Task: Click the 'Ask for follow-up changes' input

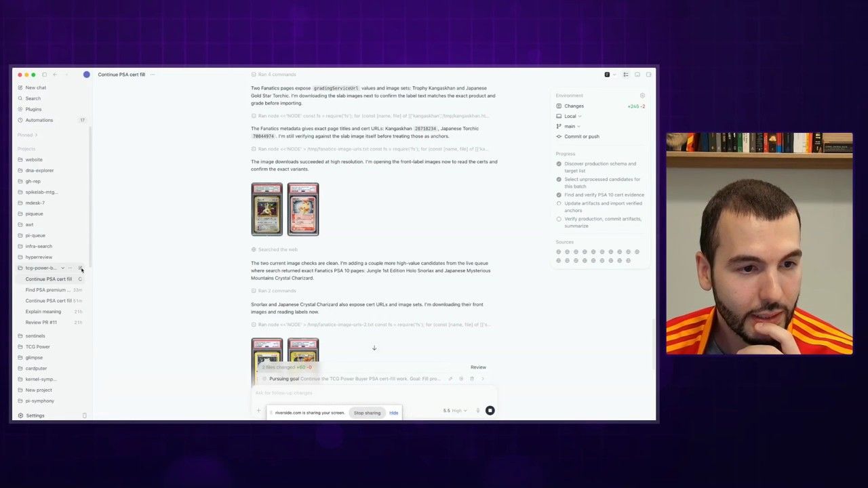Action: pos(373,393)
